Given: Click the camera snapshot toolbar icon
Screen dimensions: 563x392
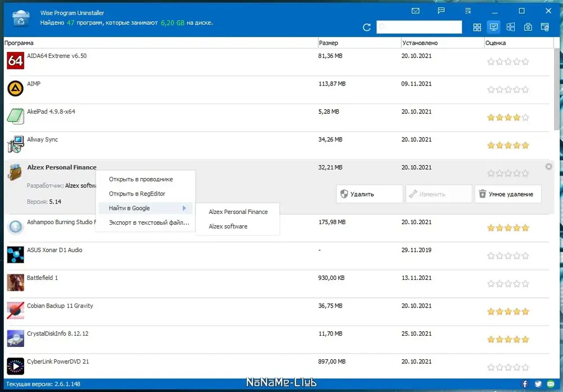Looking at the screenshot, I should [528, 27].
